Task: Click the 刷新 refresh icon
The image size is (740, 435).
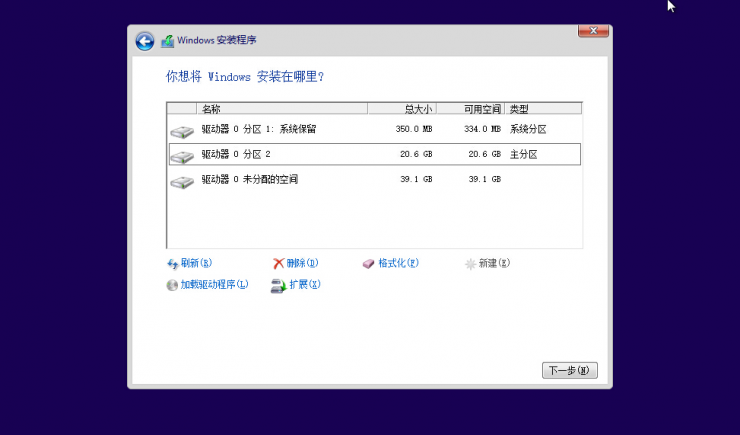Action: (x=173, y=264)
